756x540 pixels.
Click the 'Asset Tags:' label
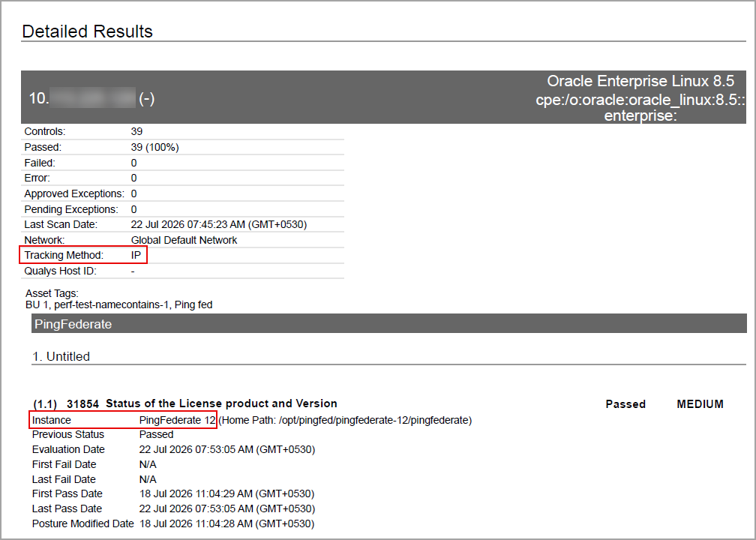pos(52,293)
